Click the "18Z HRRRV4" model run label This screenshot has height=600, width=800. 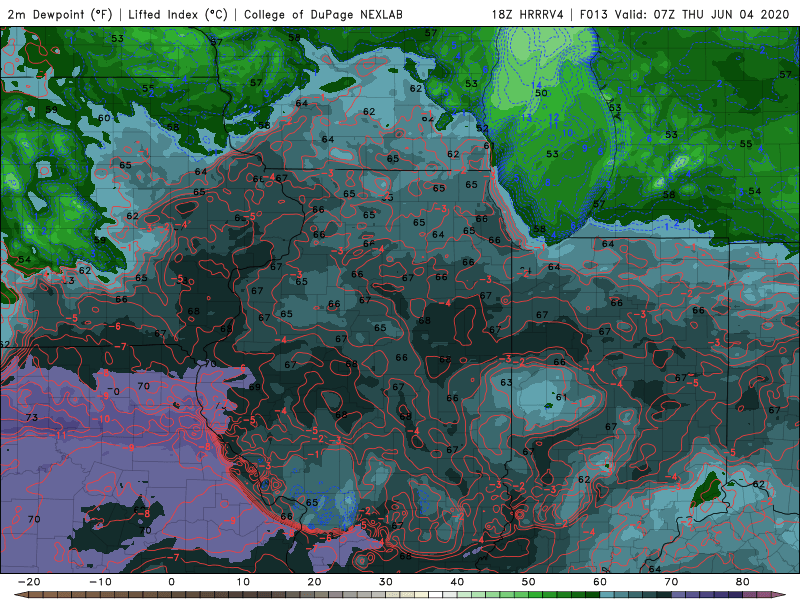tap(528, 14)
